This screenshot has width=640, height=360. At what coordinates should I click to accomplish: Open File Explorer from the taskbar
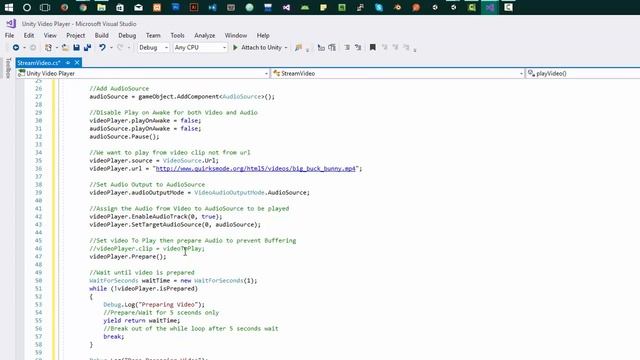click(x=101, y=7)
